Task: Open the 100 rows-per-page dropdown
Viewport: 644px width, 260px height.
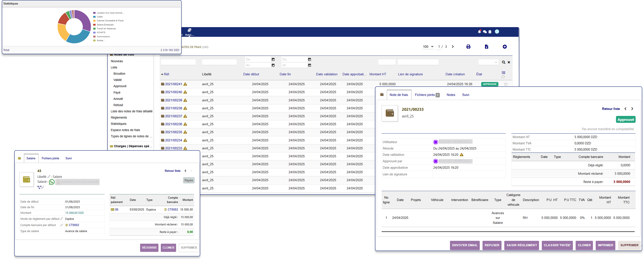Action: [x=428, y=47]
